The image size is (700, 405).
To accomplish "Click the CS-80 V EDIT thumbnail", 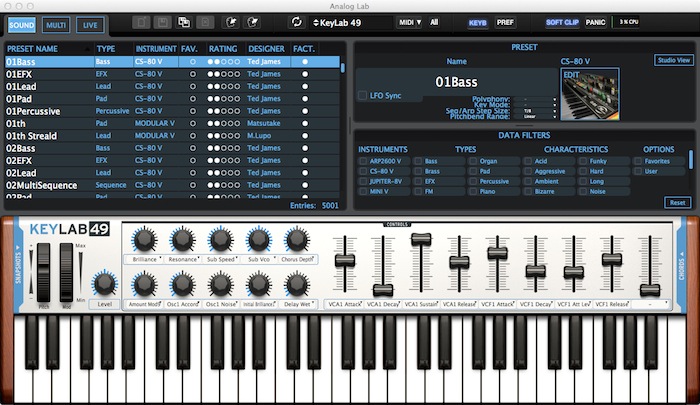I will tap(590, 94).
